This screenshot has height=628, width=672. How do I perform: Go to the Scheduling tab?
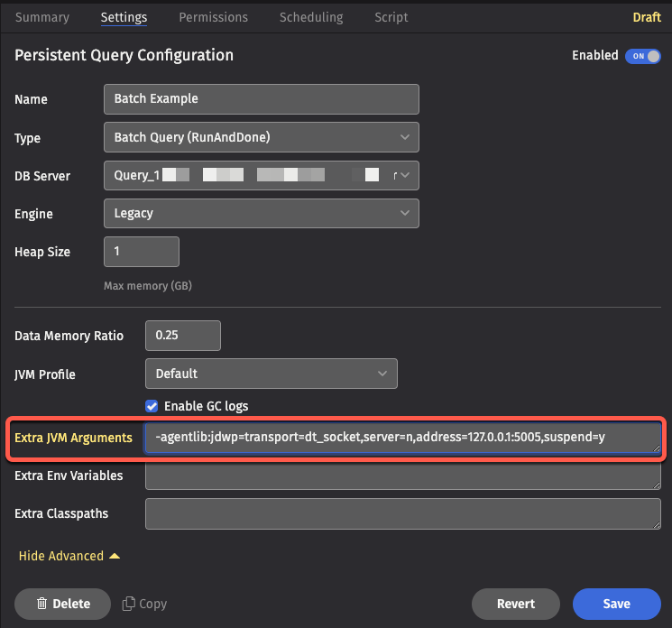pos(311,17)
